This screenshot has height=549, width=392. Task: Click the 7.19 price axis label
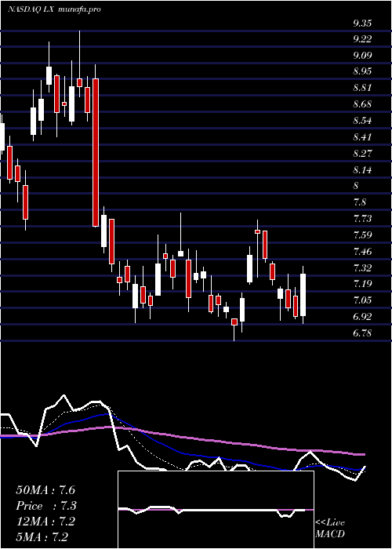[x=362, y=284]
